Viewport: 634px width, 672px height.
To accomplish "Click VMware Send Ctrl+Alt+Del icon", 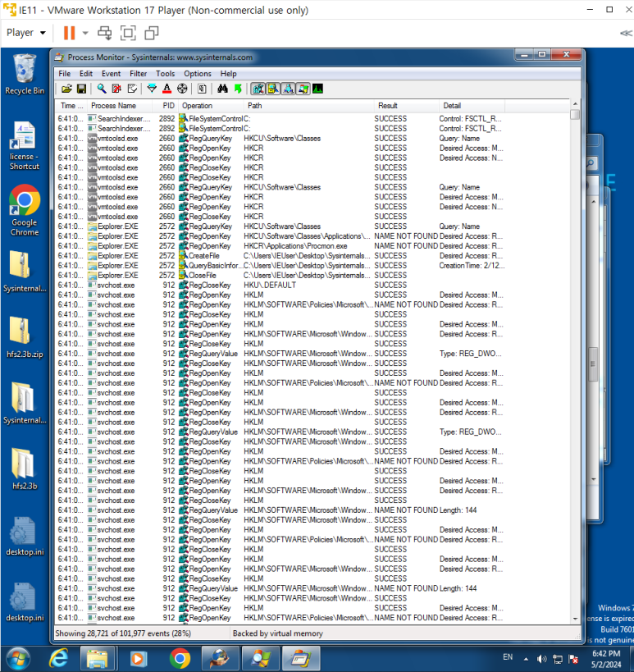I will pyautogui.click(x=104, y=33).
